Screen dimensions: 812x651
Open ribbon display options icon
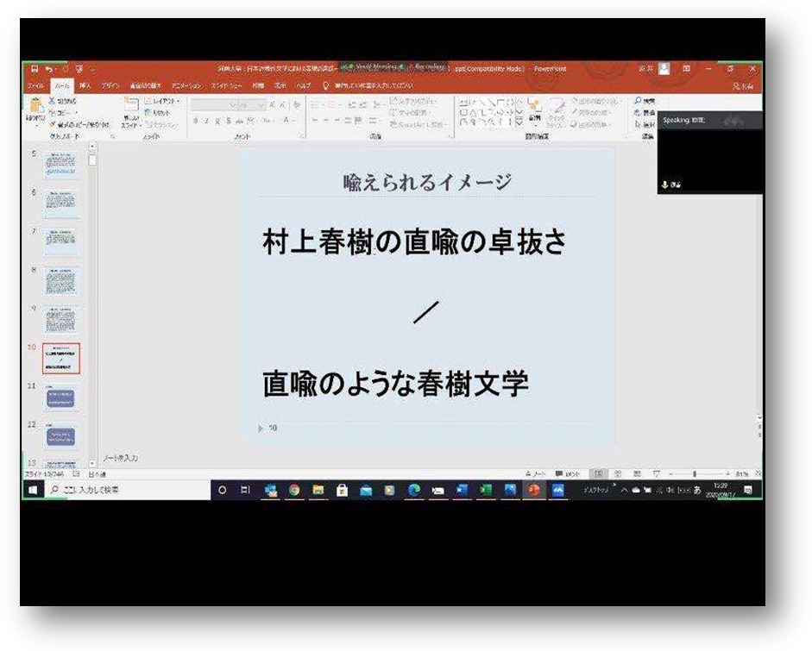tap(686, 68)
